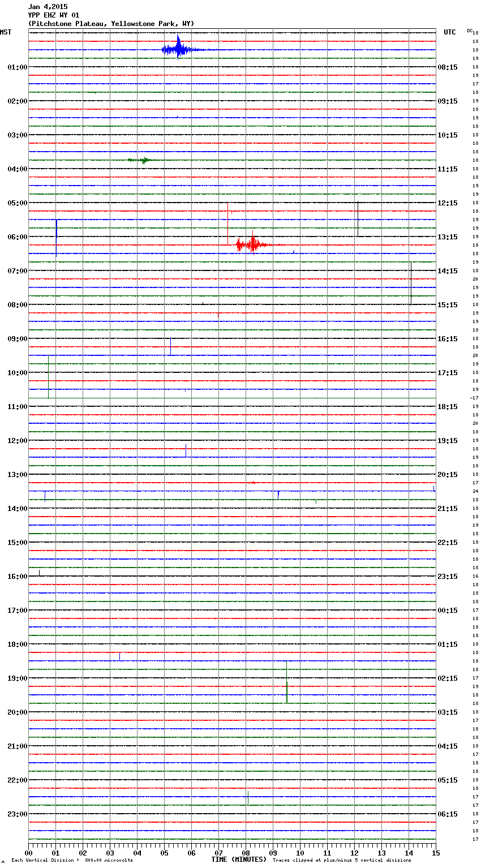Image resolution: width=481 pixels, height=868 pixels.
Task: Click the 'TIME (MINUTES)' axis title
Action: 239,860
